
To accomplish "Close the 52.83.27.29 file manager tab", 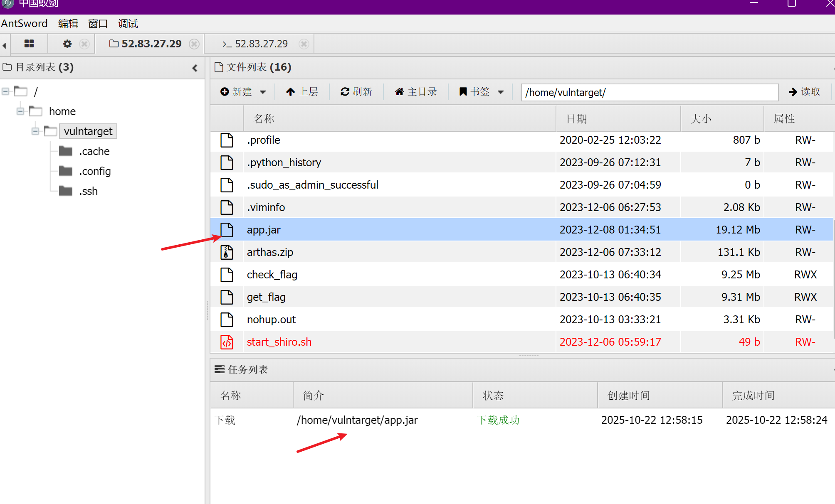I will tap(194, 44).
